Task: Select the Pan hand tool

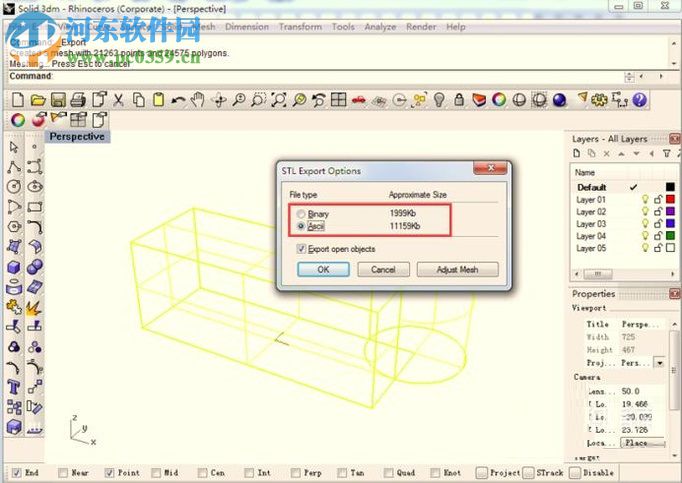Action: pyautogui.click(x=198, y=100)
